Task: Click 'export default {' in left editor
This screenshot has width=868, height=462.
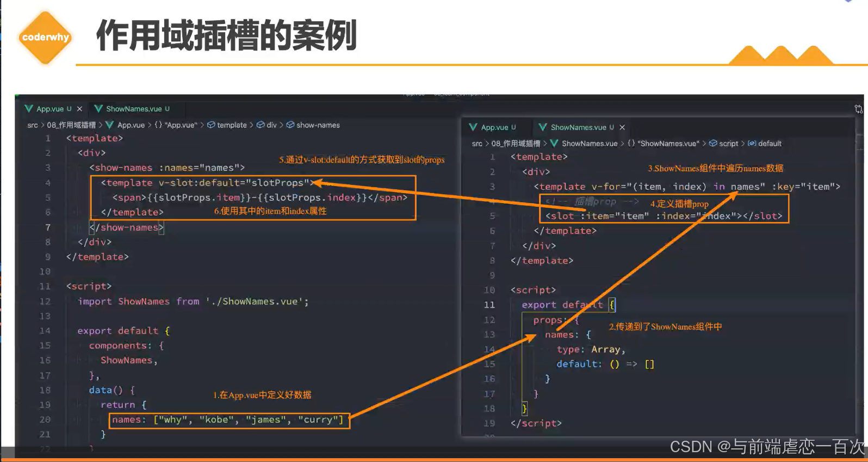Action: tap(123, 331)
